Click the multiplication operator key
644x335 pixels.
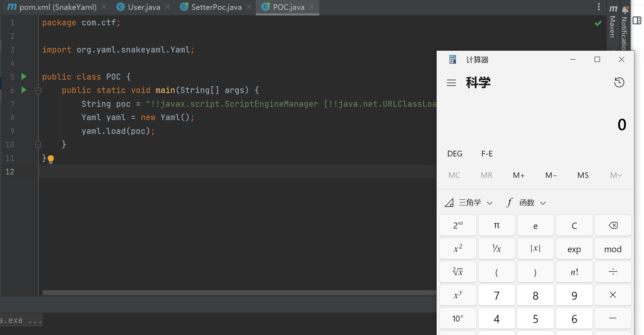coord(613,295)
